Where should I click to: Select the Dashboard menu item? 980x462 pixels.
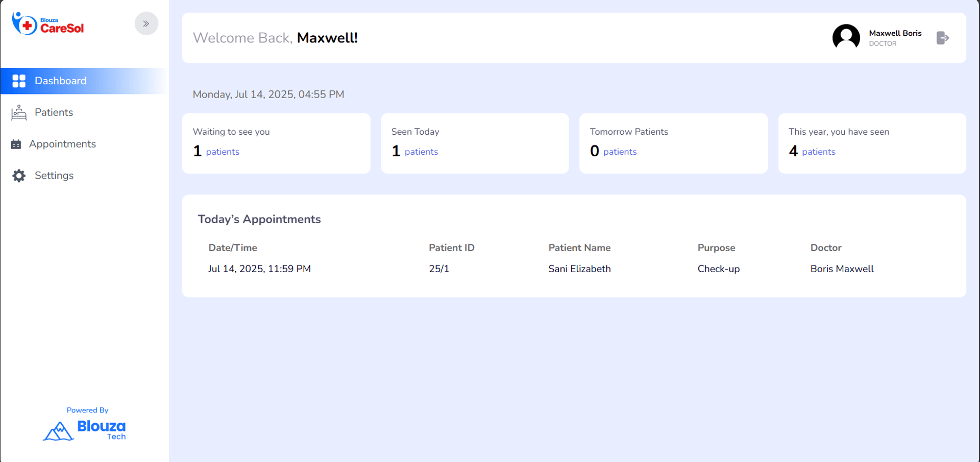point(60,81)
